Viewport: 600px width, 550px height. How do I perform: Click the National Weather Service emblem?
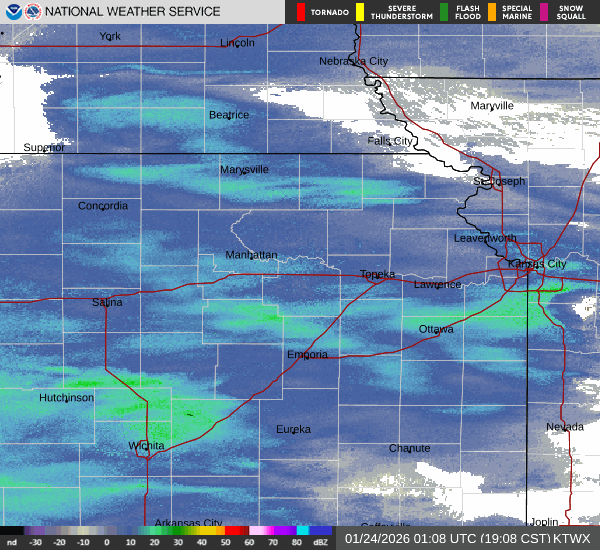pos(31,12)
